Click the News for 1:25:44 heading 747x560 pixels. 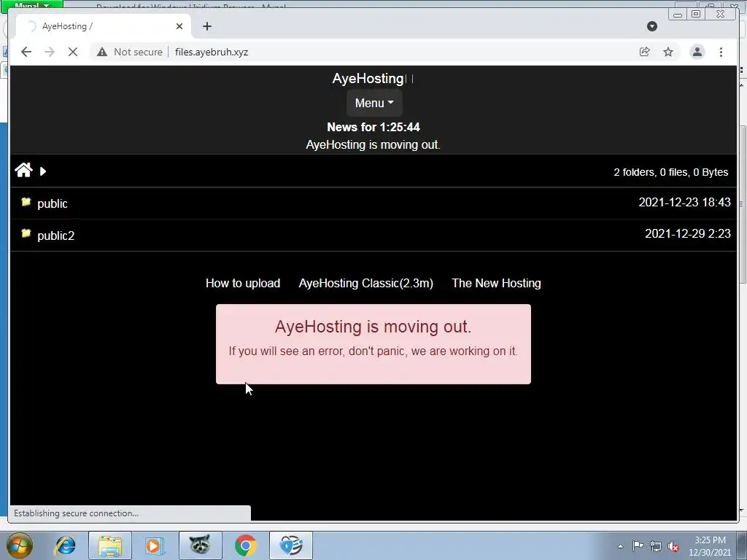[373, 127]
